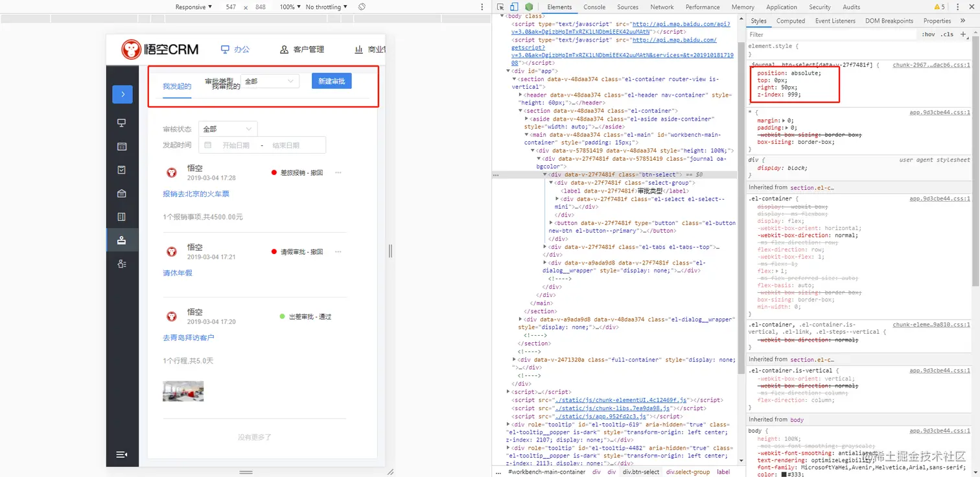Toggle the device toolbar icon
Image resolution: width=980 pixels, height=477 pixels.
point(514,7)
